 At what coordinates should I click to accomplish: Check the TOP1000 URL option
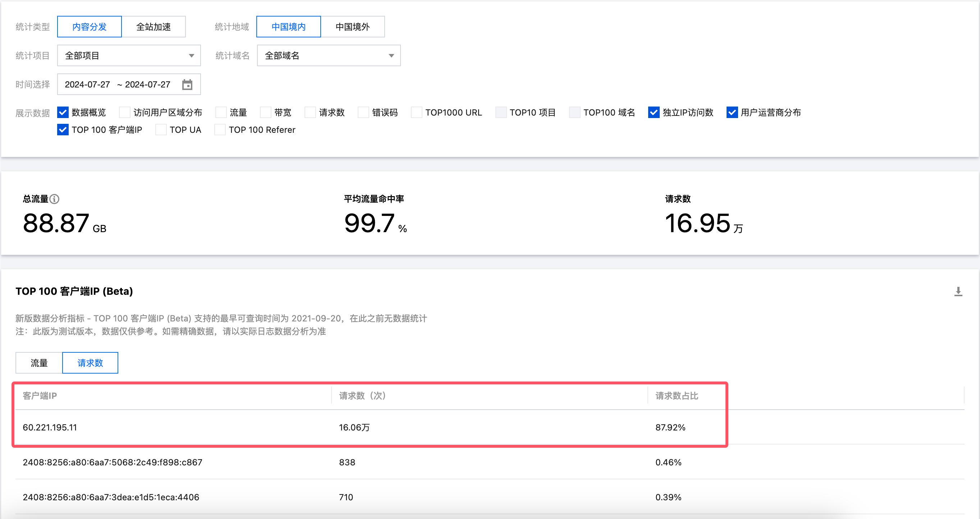(x=417, y=112)
